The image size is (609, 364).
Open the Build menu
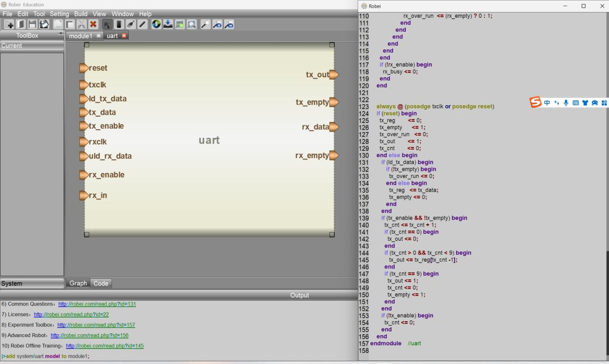pyautogui.click(x=80, y=14)
